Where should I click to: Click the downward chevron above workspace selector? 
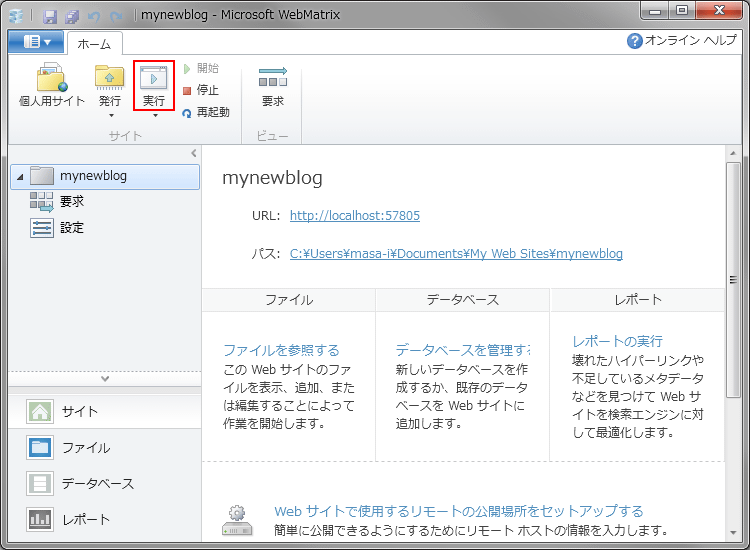tap(105, 378)
